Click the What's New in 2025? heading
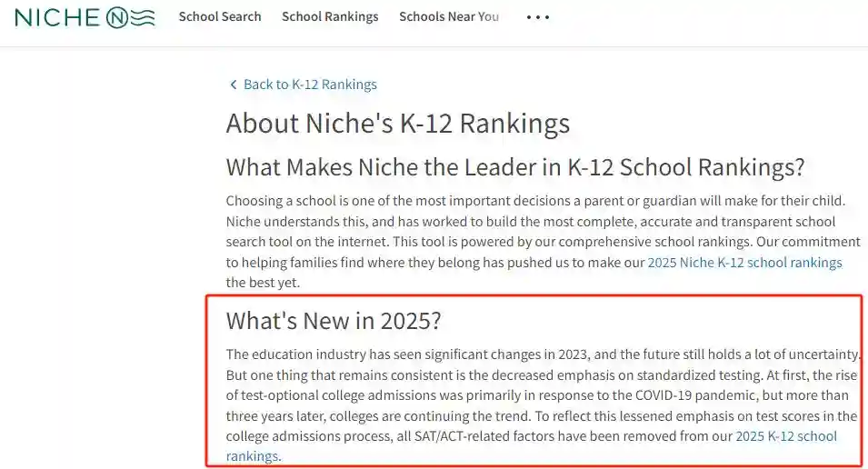Image resolution: width=868 pixels, height=469 pixels. pos(334,320)
